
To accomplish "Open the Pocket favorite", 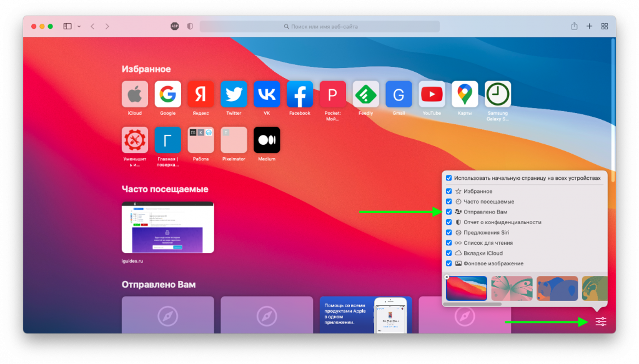I will point(332,94).
